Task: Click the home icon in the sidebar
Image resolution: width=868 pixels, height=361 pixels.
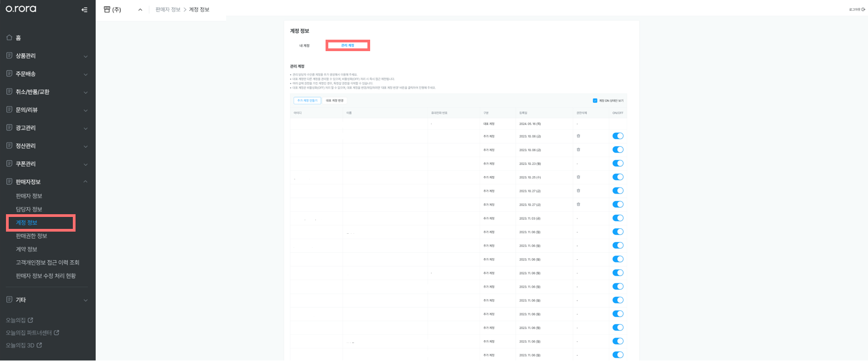Action: 9,38
